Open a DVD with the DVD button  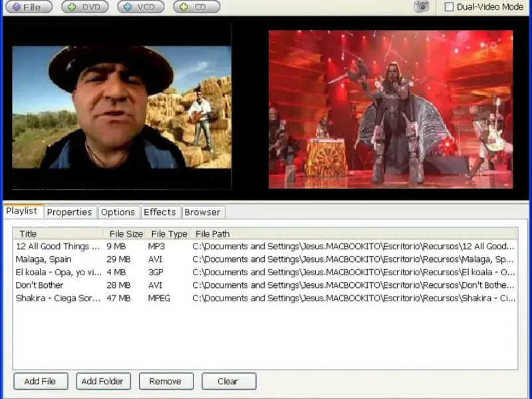pyautogui.click(x=85, y=7)
